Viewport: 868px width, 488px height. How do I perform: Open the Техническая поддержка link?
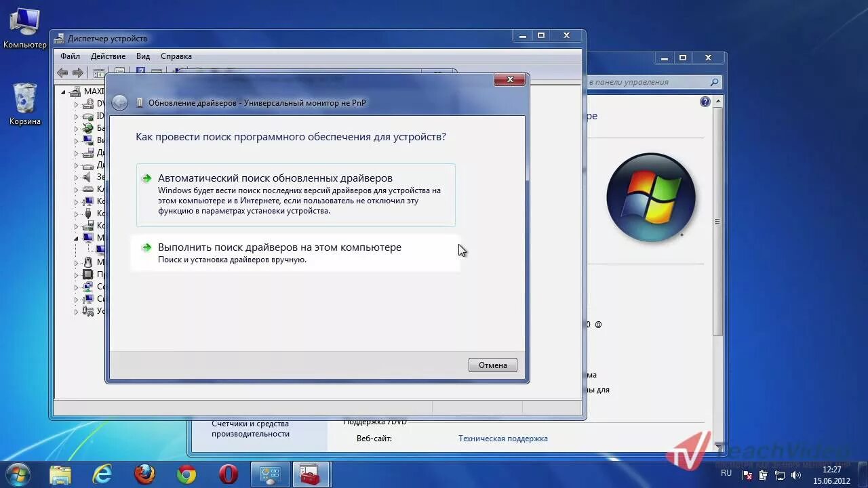pyautogui.click(x=502, y=439)
